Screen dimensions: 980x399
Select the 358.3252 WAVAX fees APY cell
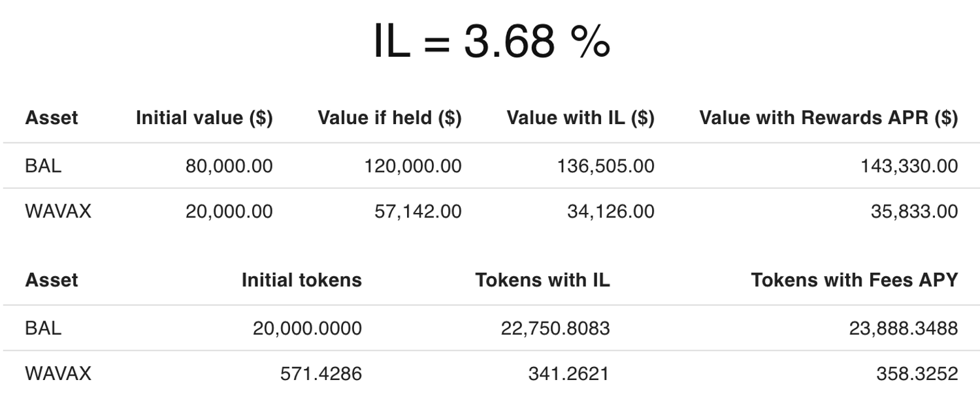(917, 374)
